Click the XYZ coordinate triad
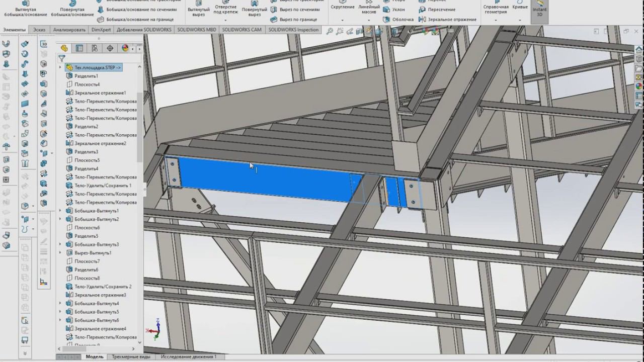This screenshot has width=644, height=362. pos(153,329)
